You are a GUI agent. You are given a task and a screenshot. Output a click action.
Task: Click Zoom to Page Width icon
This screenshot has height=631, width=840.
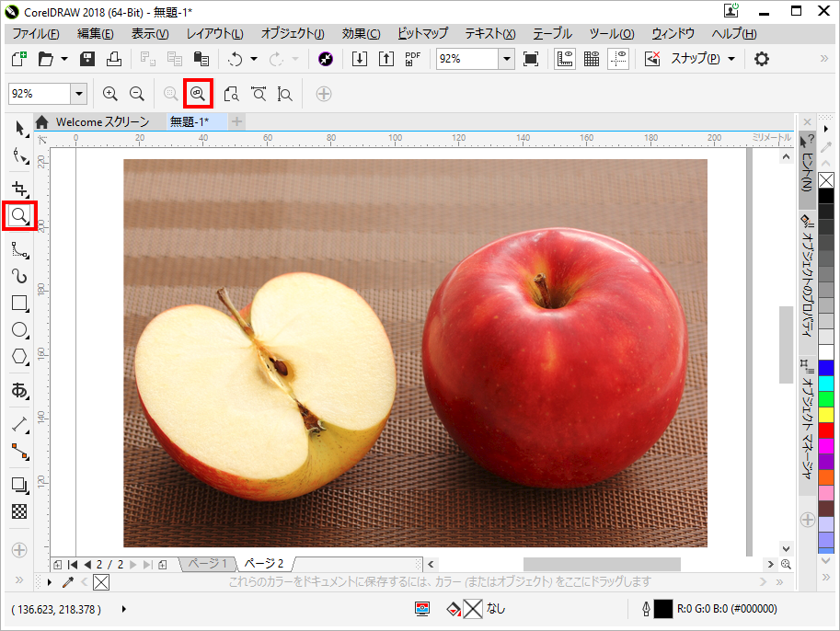coord(259,94)
